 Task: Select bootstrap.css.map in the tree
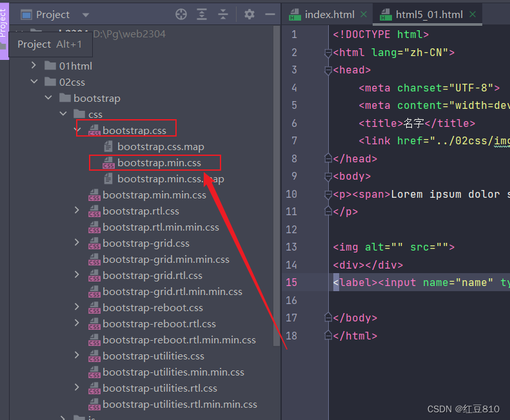[161, 147]
